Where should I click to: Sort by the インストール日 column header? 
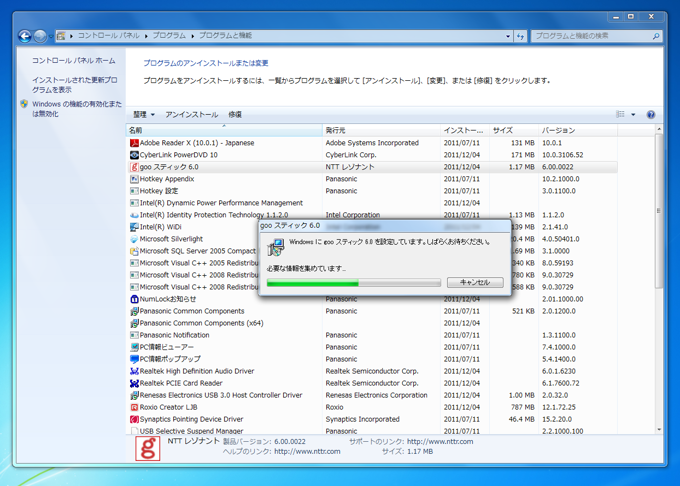point(464,130)
